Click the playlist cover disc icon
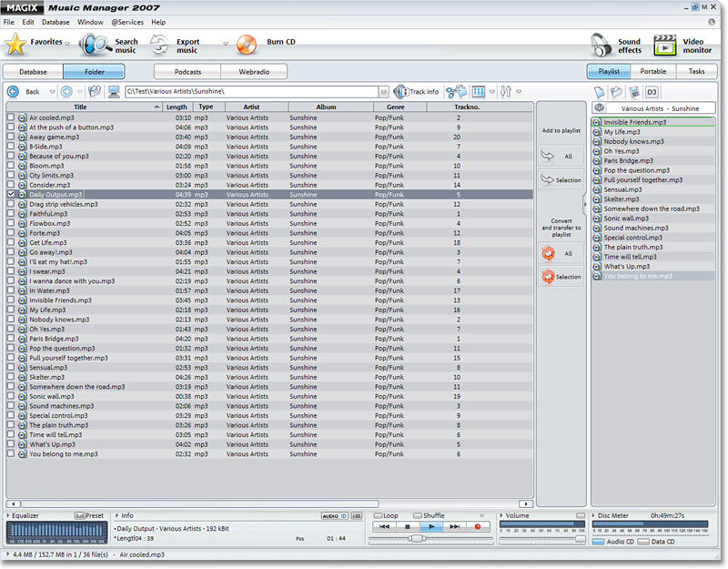This screenshot has width=728, height=569. pos(600,107)
